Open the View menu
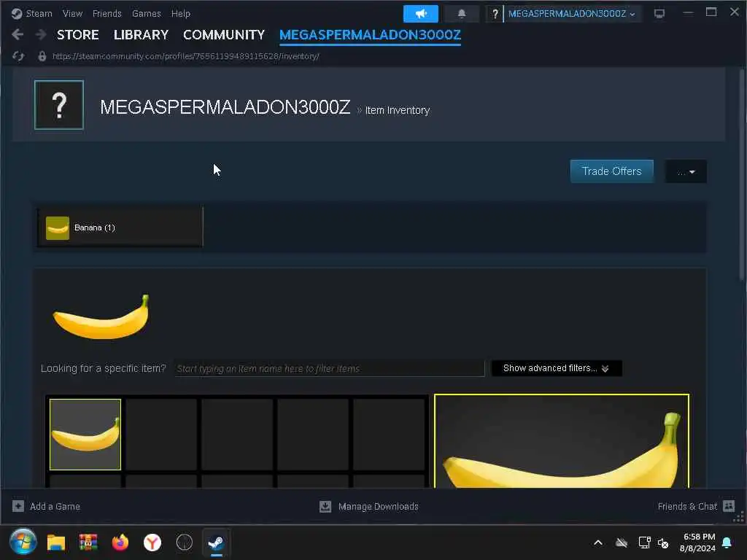Image resolution: width=747 pixels, height=560 pixels. [x=72, y=13]
